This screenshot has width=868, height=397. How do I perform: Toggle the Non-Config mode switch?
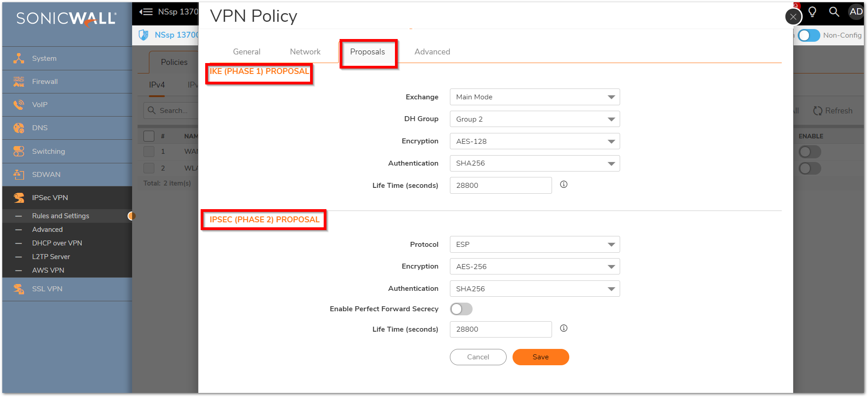809,35
